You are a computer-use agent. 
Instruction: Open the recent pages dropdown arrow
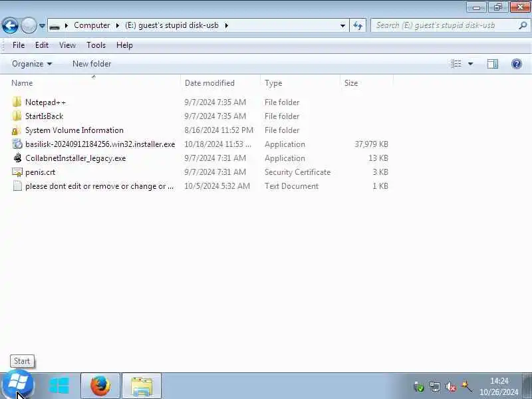point(42,25)
